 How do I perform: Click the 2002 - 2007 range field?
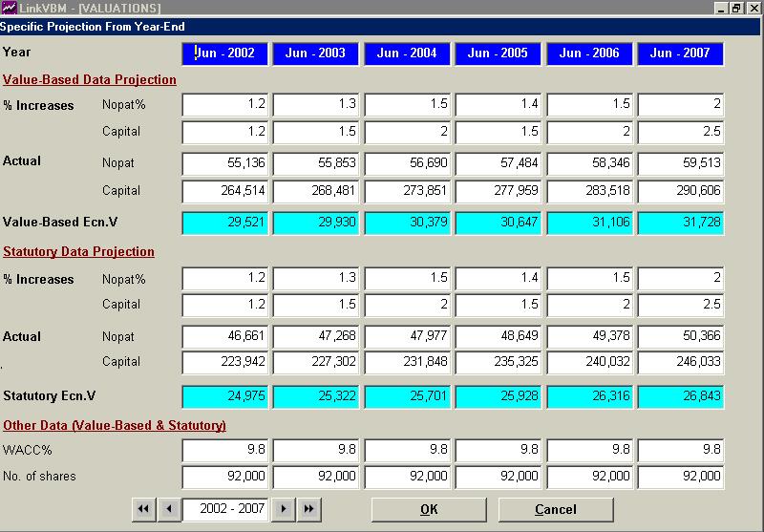(225, 509)
